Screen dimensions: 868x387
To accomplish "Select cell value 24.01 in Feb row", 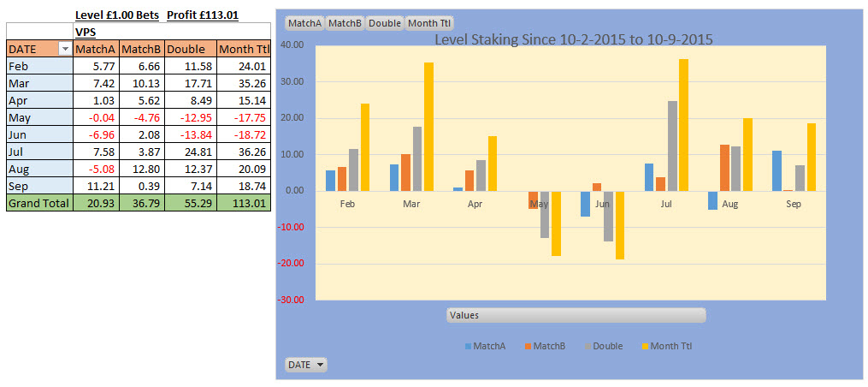I will pos(244,67).
